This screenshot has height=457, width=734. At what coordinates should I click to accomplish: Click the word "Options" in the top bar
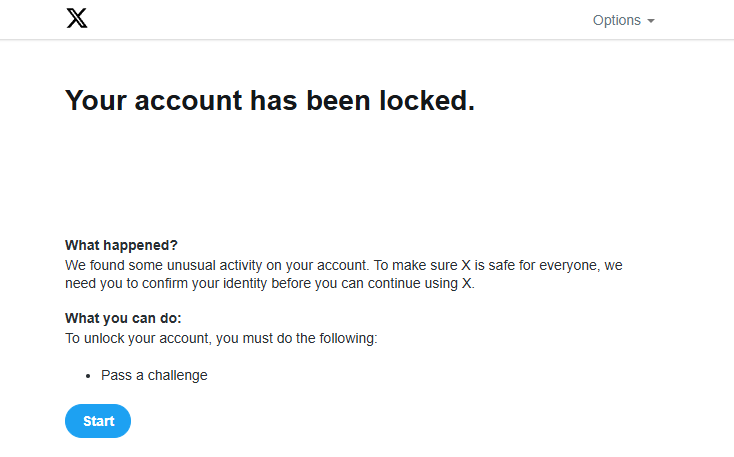[617, 20]
